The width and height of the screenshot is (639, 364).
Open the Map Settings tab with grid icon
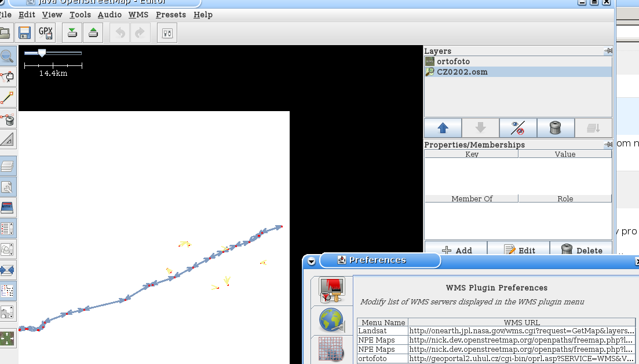[x=331, y=350]
